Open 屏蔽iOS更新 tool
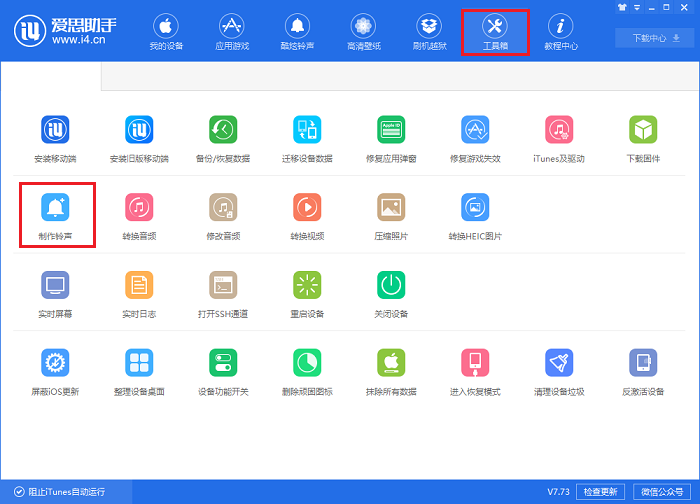This screenshot has width=700, height=504. 55,372
